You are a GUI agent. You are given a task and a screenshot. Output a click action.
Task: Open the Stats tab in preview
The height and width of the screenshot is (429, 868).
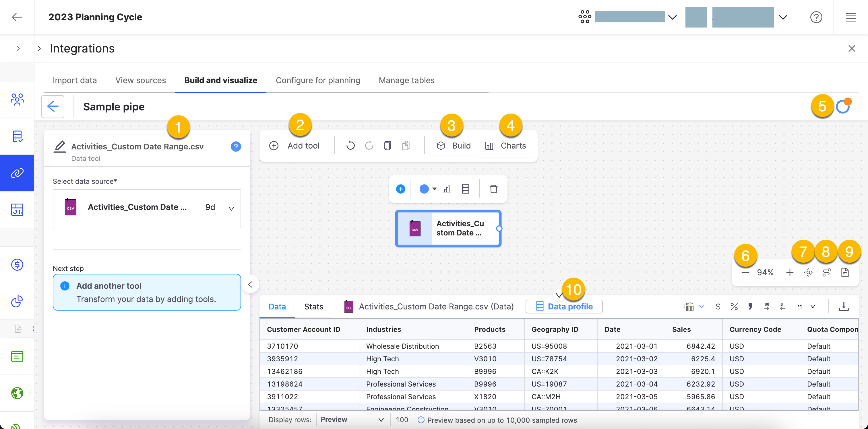[313, 307]
